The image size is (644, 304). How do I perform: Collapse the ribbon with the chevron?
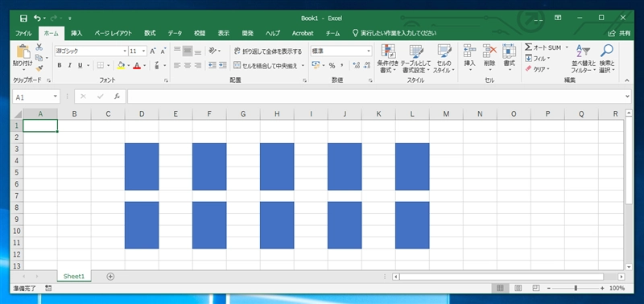(627, 80)
